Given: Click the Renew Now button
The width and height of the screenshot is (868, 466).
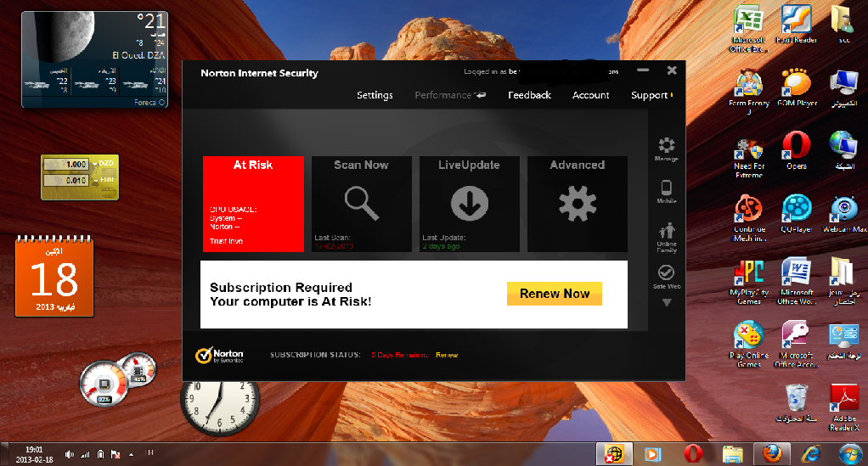Looking at the screenshot, I should [554, 294].
